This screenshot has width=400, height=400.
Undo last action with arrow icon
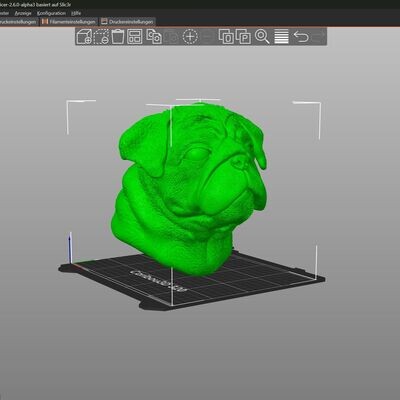pyautogui.click(x=301, y=37)
